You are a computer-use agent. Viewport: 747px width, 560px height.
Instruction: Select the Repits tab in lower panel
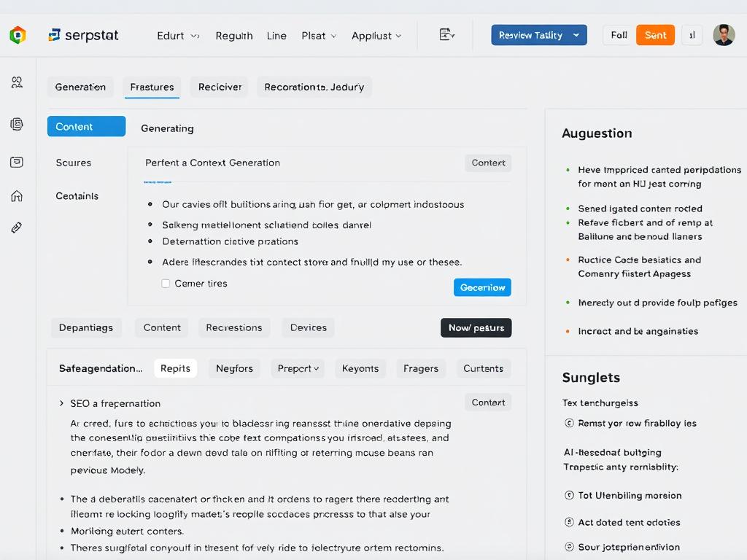click(175, 368)
